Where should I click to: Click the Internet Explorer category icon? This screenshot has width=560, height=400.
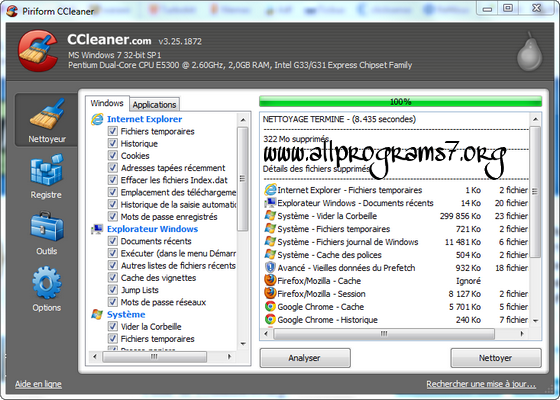[97, 119]
